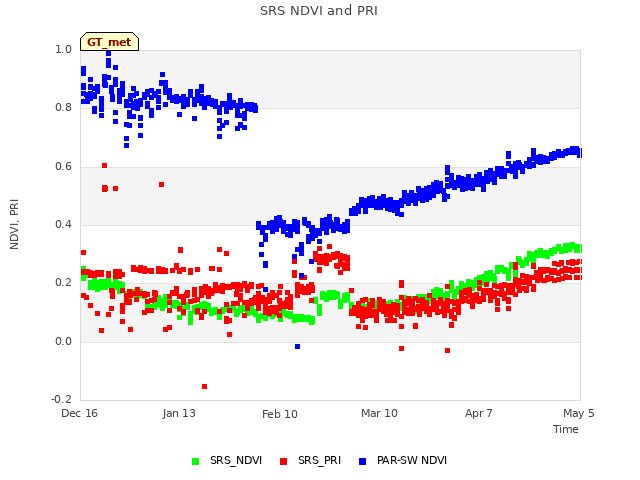Click the chart title SRS NDVI and PRI
Screen dimensions: 640x480
(319, 11)
